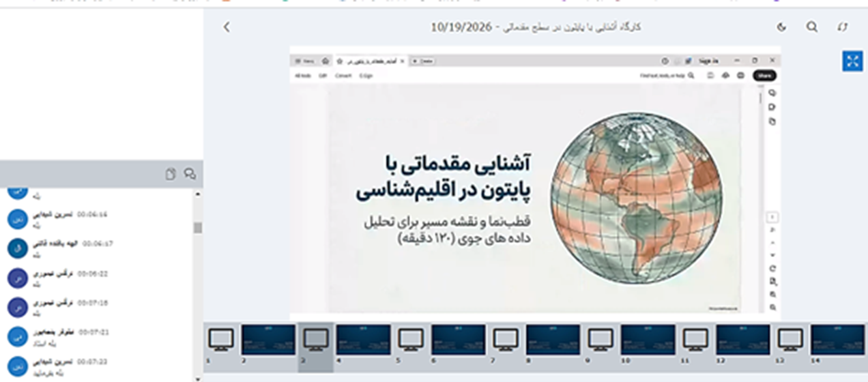
Task: Select slide thumbnail 14
Action: tap(838, 340)
